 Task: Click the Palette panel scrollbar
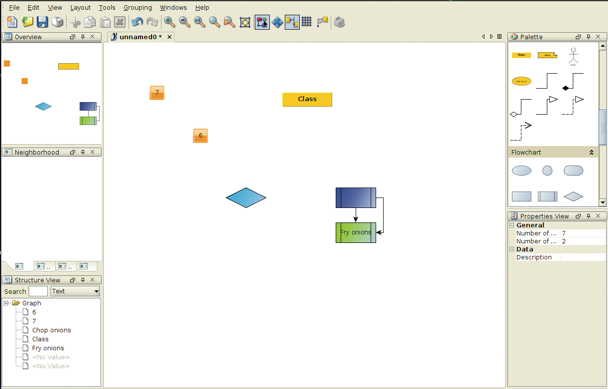click(x=602, y=124)
